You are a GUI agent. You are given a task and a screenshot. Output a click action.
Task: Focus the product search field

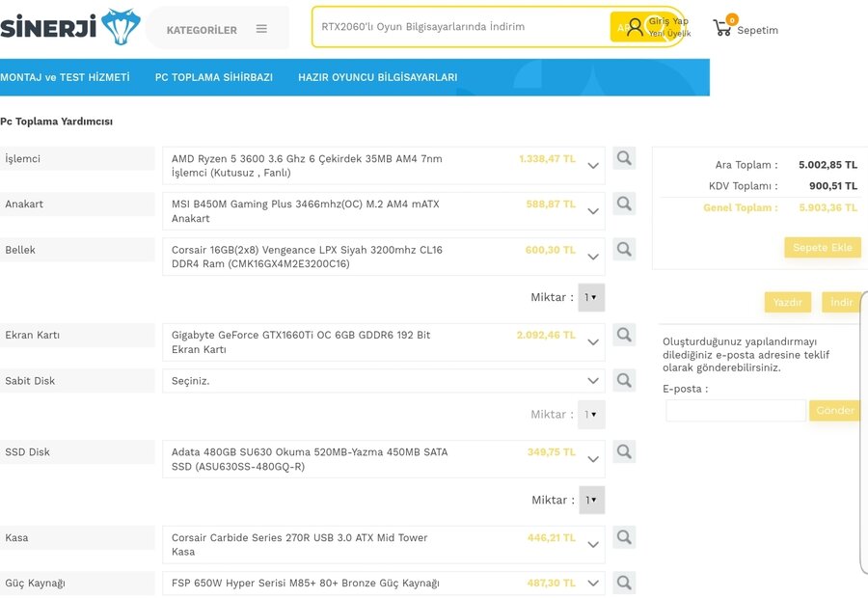pyautogui.click(x=462, y=27)
